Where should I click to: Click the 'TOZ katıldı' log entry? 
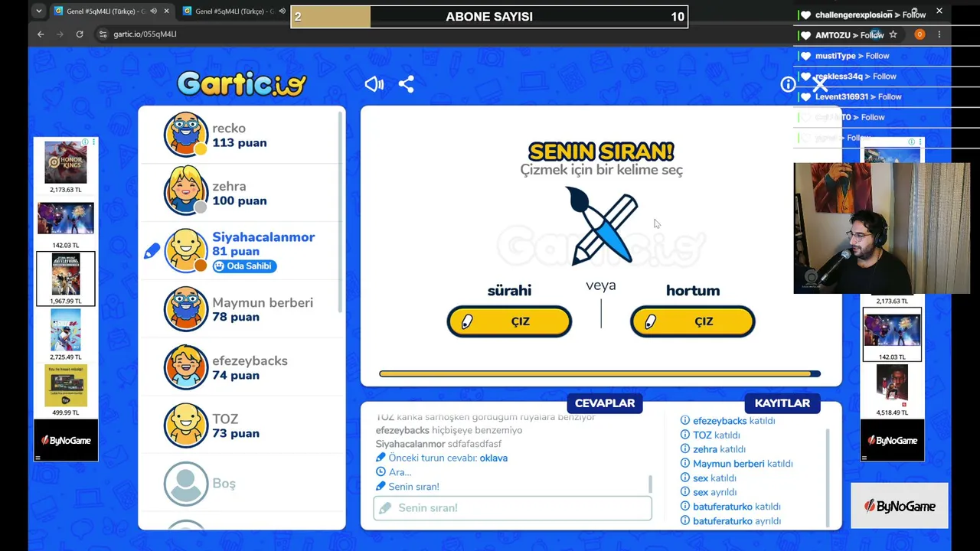(716, 435)
